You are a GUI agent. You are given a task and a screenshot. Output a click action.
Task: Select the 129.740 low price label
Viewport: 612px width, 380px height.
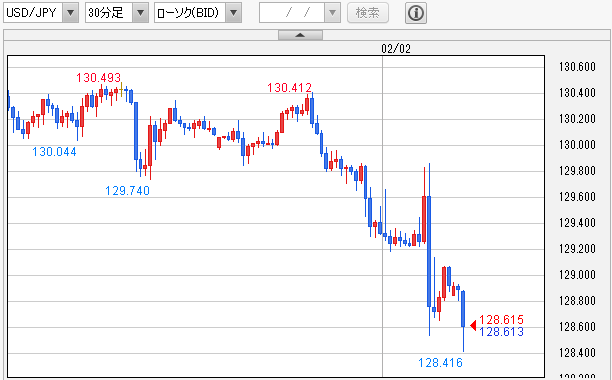pos(128,191)
